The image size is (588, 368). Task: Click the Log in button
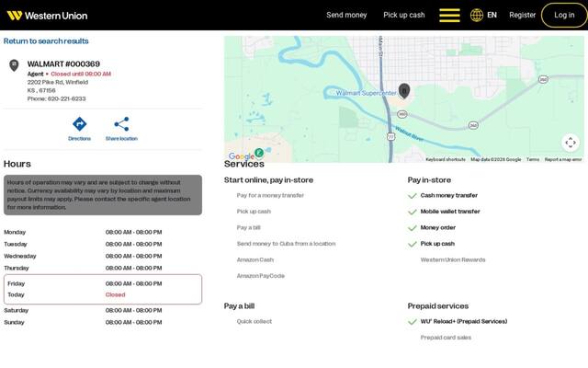564,15
